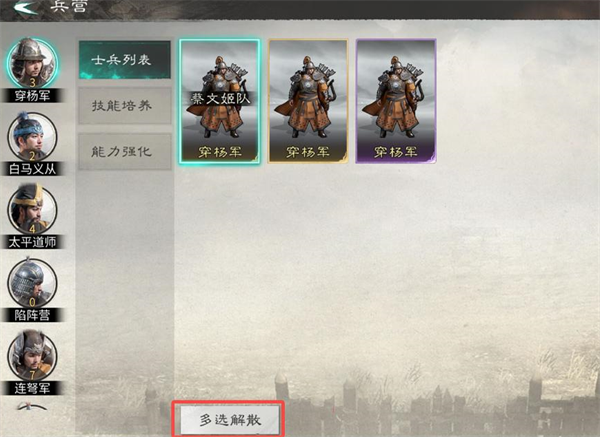Go back with the top-left arrow icon
Image resolution: width=600 pixels, height=437 pixels.
pyautogui.click(x=26, y=7)
